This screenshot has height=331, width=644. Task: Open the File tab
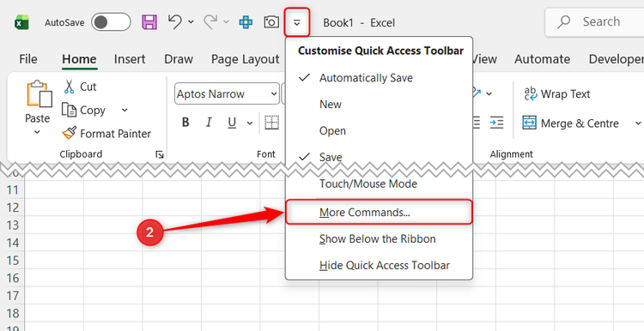pos(28,59)
